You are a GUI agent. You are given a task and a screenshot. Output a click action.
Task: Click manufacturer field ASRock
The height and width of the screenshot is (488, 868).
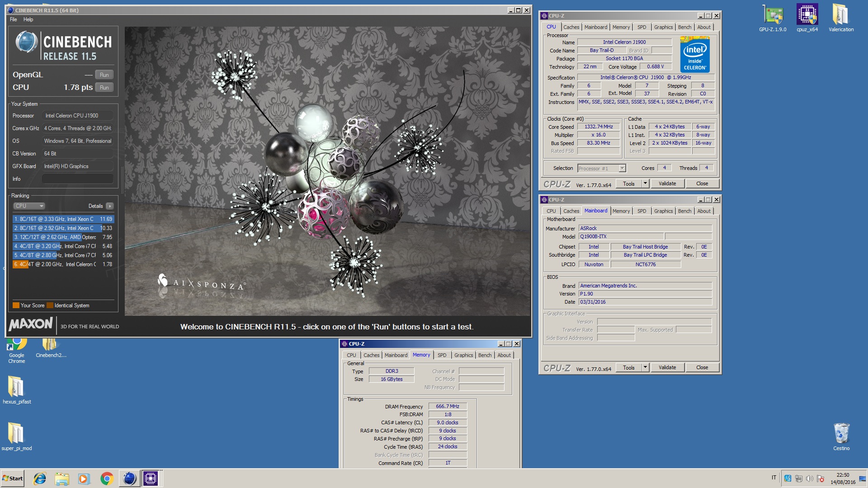click(645, 229)
